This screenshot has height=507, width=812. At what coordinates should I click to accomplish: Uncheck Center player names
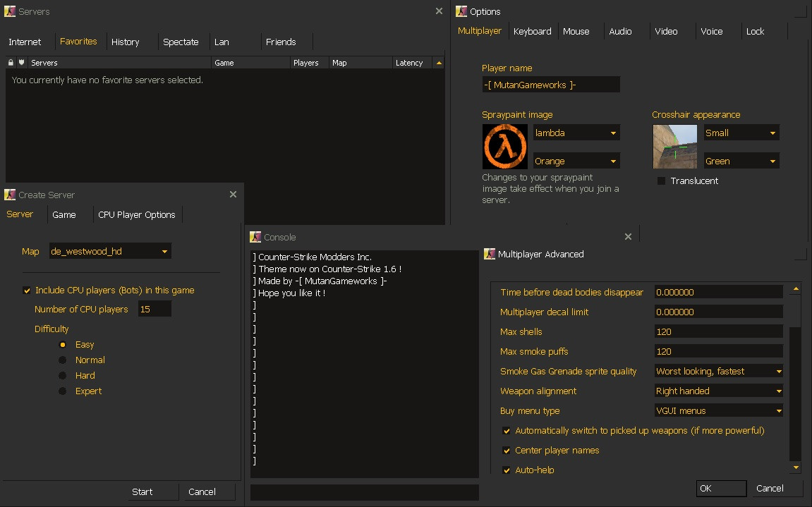click(x=507, y=450)
